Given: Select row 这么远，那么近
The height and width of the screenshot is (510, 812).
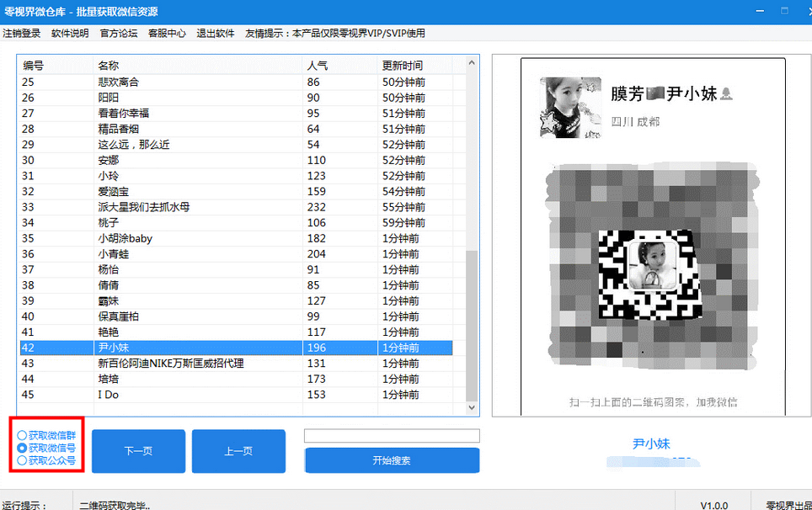Looking at the screenshot, I should (236, 145).
